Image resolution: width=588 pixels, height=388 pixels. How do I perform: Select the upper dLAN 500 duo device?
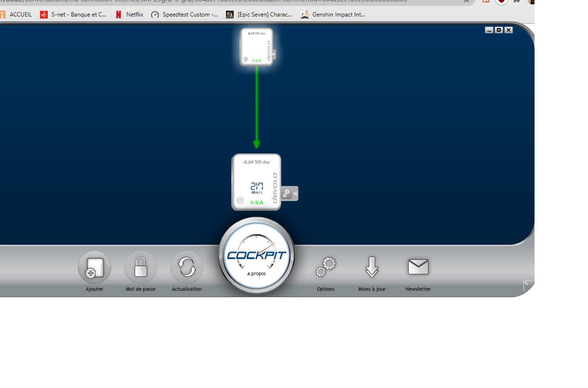point(257,47)
